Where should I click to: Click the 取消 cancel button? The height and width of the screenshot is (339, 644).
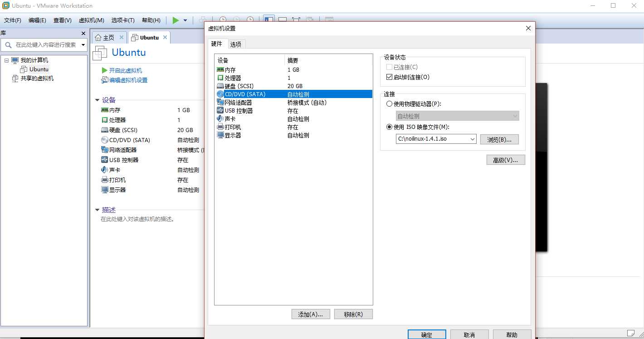tap(469, 334)
